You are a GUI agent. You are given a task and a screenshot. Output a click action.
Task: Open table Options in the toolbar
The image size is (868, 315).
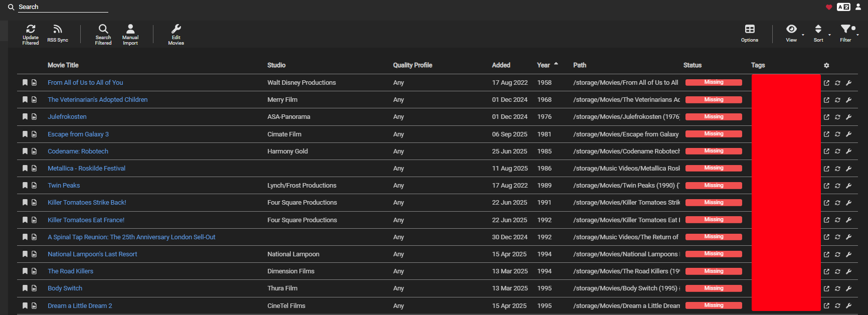[750, 30]
